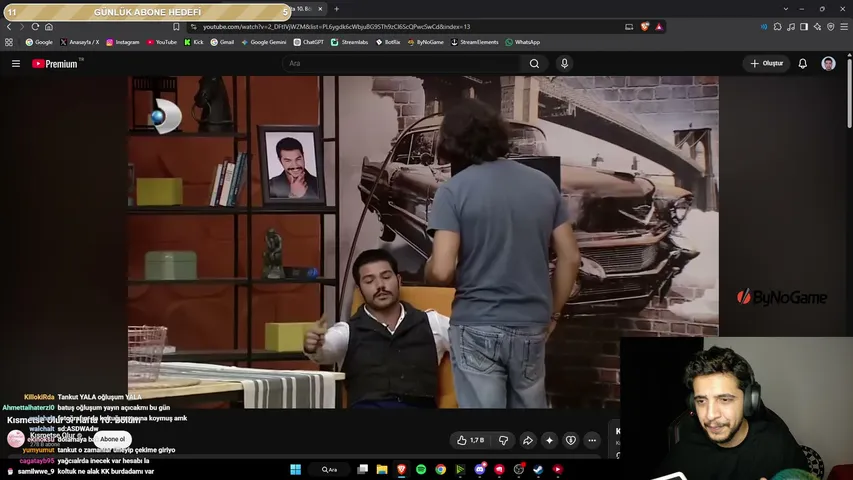Image resolution: width=853 pixels, height=480 pixels.
Task: Open the Oluştur create menu
Action: (767, 64)
